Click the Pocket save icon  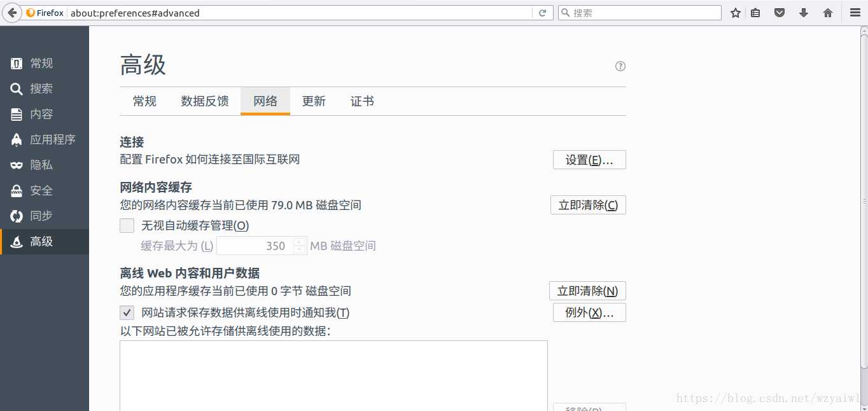point(779,12)
